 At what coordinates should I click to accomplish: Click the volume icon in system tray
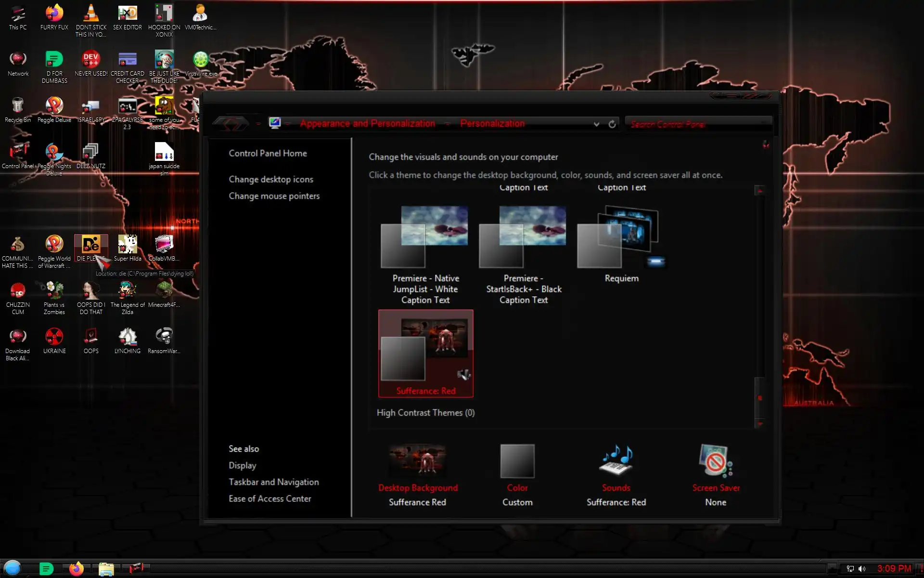click(x=862, y=569)
